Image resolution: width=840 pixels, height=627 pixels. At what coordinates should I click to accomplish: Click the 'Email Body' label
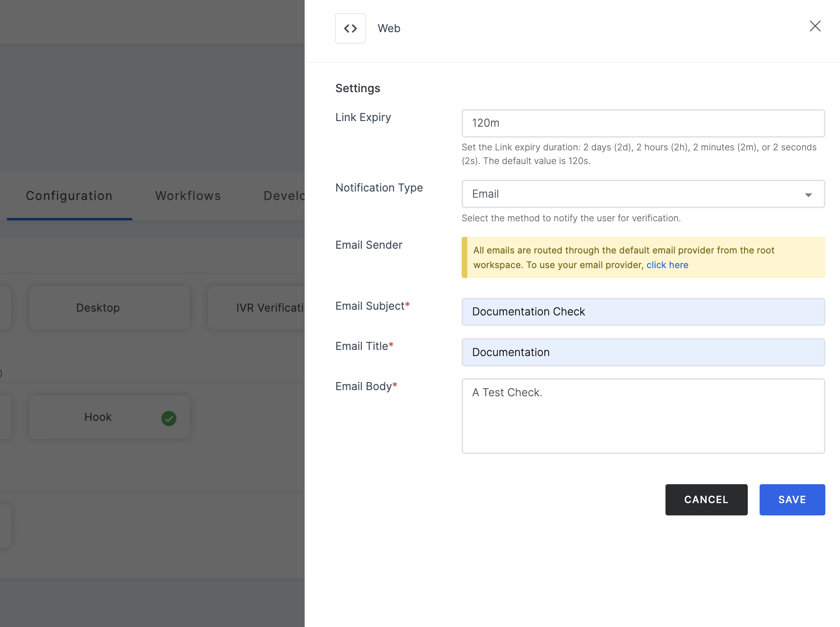[366, 386]
